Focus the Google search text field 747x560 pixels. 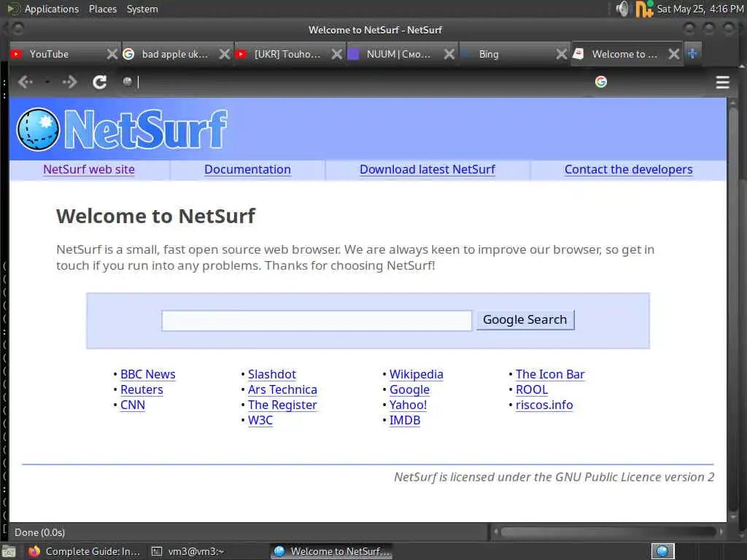(317, 320)
